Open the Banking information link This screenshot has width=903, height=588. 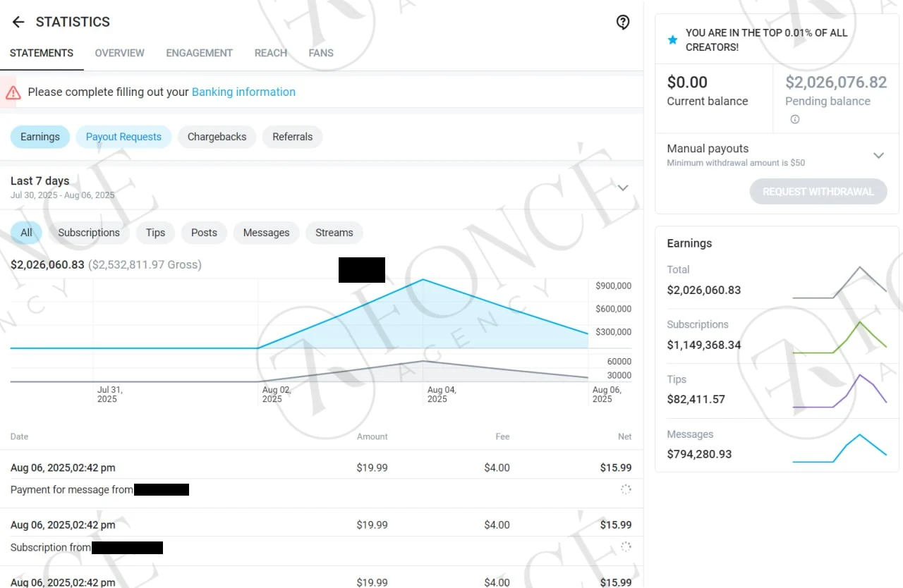pyautogui.click(x=243, y=92)
